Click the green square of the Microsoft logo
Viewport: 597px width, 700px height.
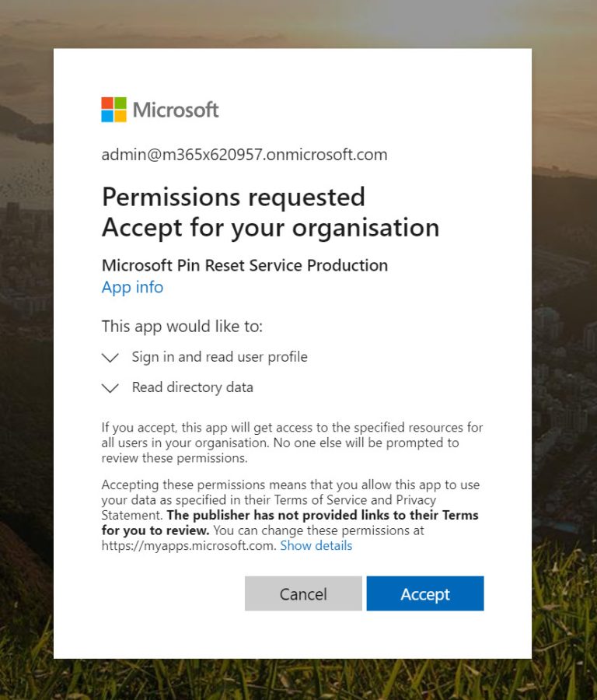[120, 103]
